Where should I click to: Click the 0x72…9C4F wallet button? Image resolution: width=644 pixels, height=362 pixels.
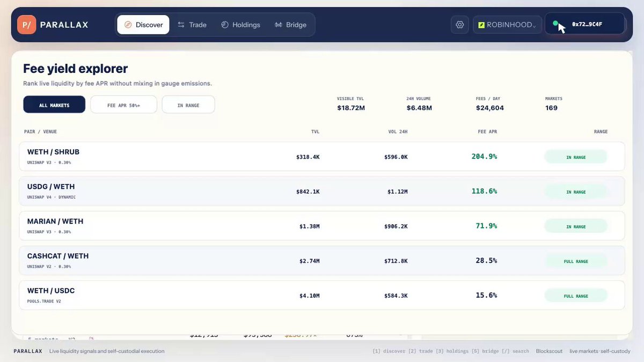[585, 24]
